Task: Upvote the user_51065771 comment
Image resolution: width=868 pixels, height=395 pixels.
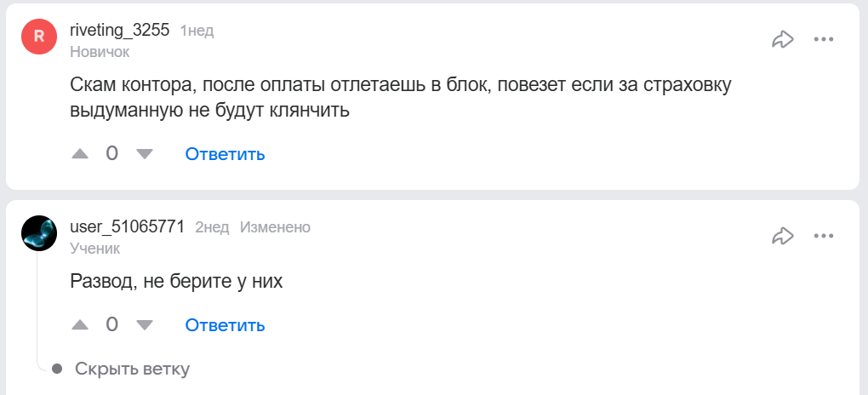Action: pyautogui.click(x=80, y=325)
